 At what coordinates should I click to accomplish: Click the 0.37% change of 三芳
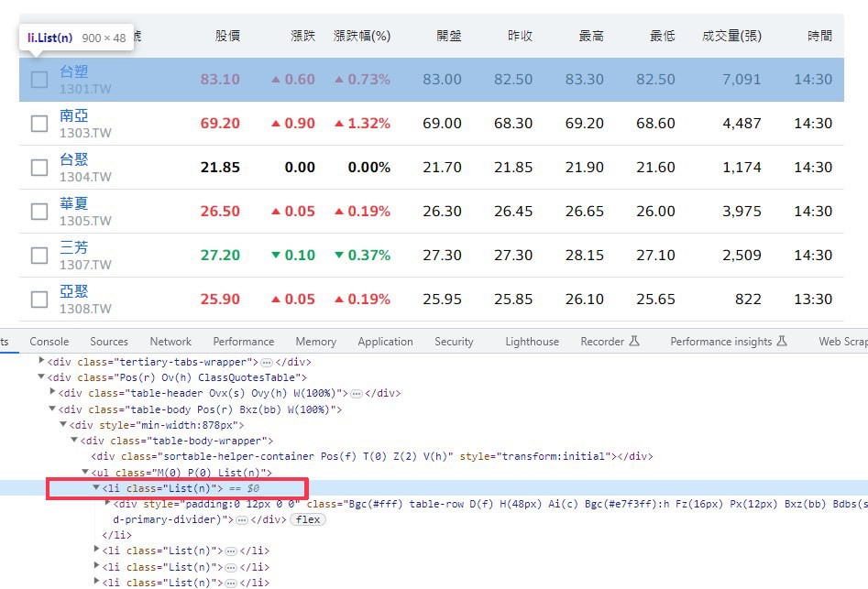(x=363, y=256)
